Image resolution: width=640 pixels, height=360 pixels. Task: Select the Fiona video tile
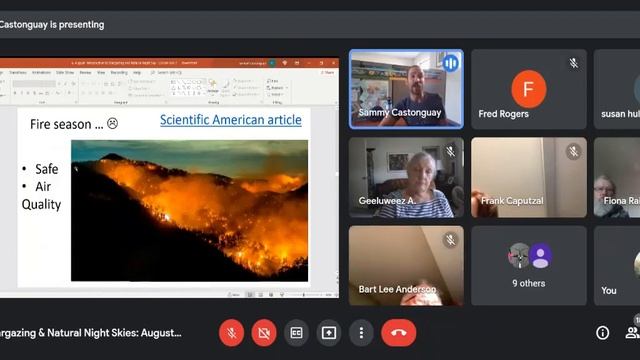[617, 177]
